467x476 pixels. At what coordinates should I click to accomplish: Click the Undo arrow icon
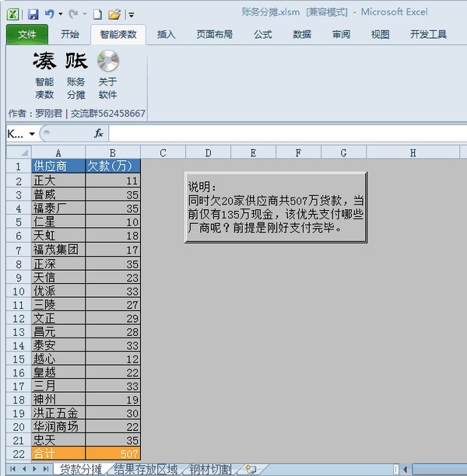coord(48,13)
